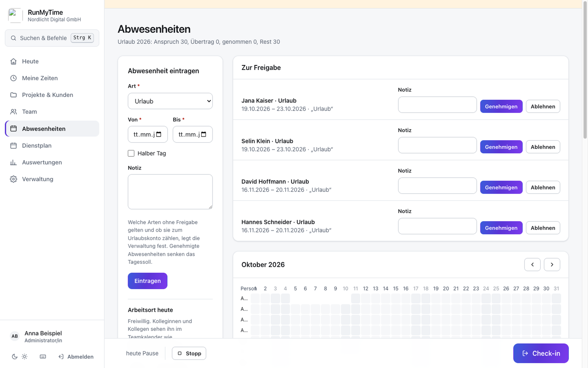Go to Auswertungen

coord(52,162)
